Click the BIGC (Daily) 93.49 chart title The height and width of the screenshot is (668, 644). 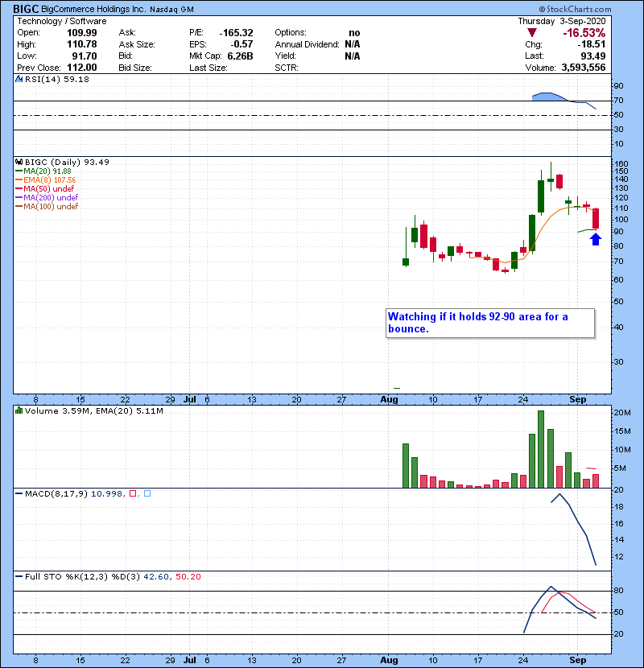pos(67,163)
